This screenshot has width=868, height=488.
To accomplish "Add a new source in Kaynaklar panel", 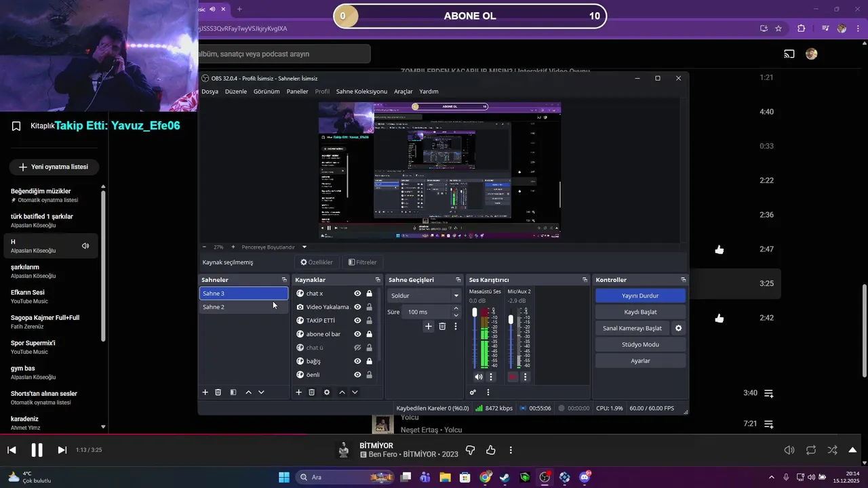I will pos(299,392).
